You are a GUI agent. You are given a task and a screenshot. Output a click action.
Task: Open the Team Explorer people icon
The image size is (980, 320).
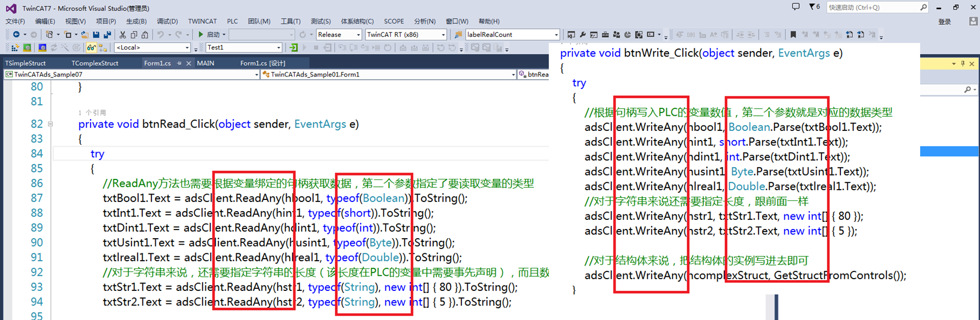(616, 34)
